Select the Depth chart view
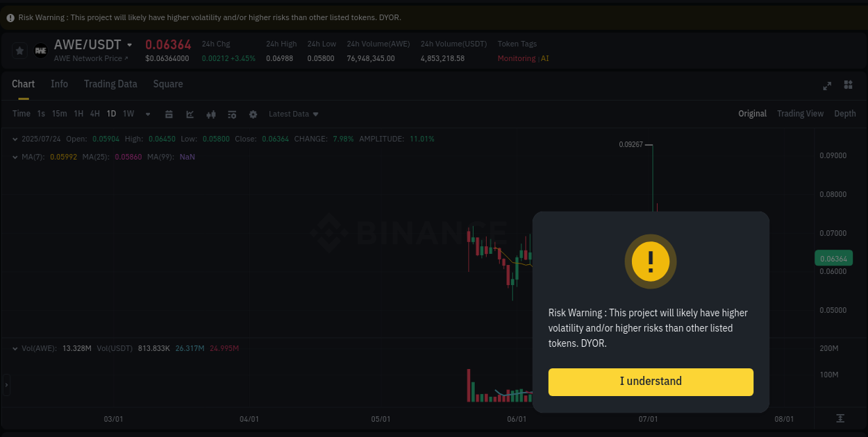Image resolution: width=868 pixels, height=437 pixels. pos(845,113)
